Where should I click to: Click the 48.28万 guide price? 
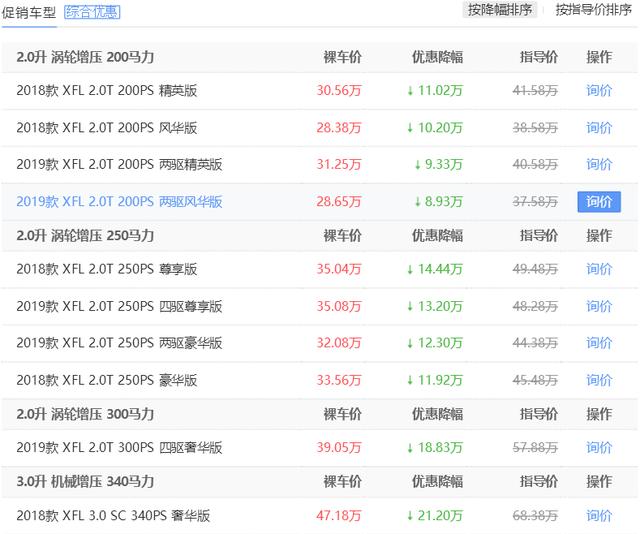pyautogui.click(x=535, y=306)
